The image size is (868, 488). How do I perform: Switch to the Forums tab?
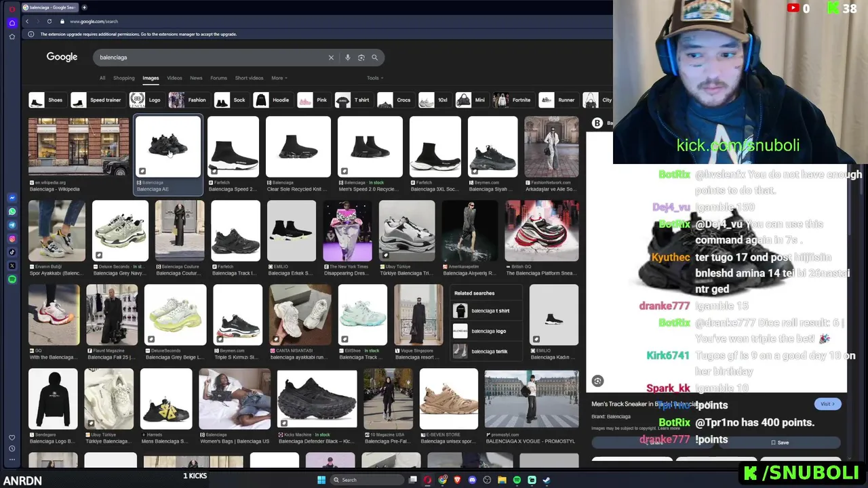[x=218, y=78]
